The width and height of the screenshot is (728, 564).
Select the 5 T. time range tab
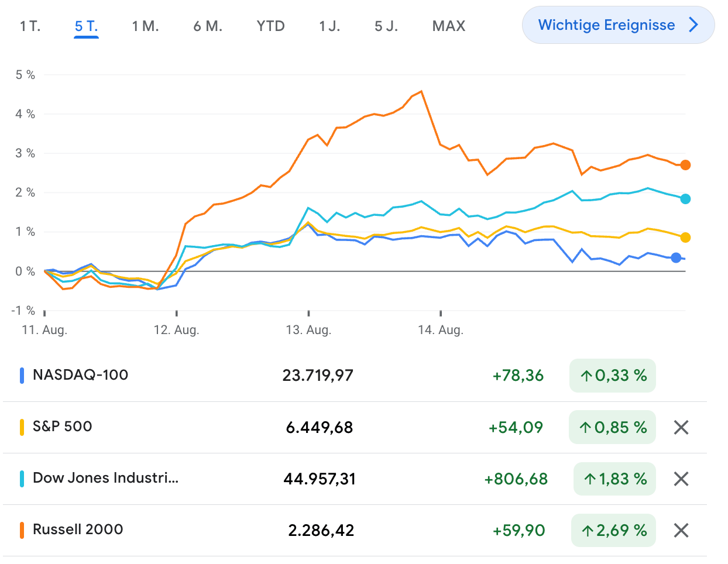coord(86,26)
